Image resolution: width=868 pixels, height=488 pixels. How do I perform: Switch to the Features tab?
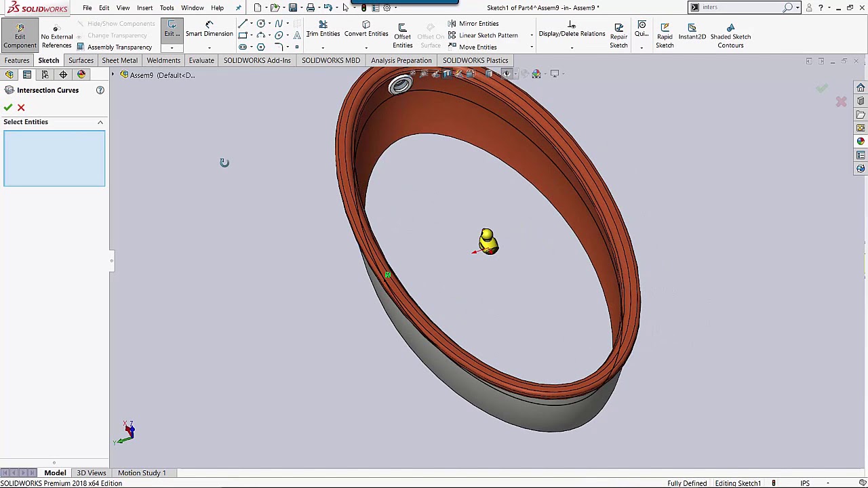(17, 60)
